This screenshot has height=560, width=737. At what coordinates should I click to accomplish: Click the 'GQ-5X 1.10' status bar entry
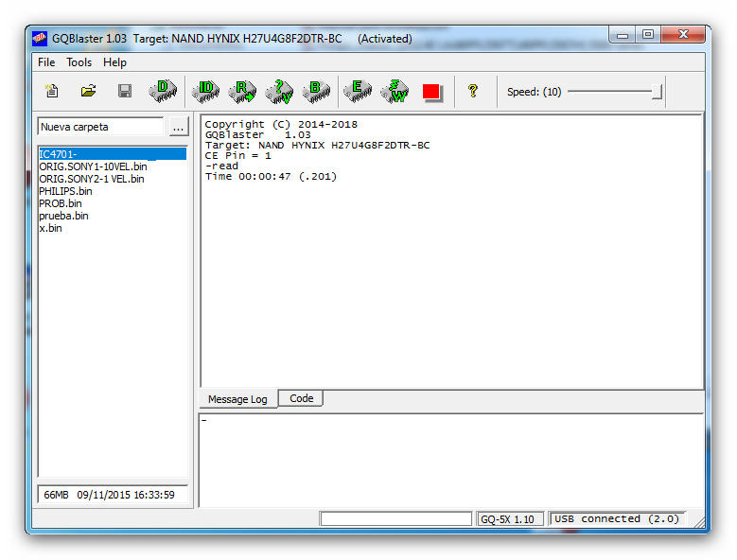(510, 519)
